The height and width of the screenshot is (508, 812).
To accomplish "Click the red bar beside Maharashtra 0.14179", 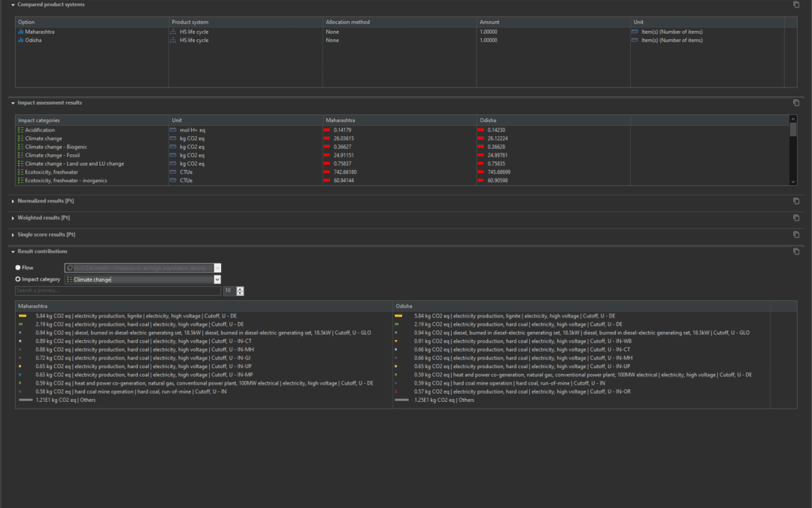I will (x=327, y=130).
